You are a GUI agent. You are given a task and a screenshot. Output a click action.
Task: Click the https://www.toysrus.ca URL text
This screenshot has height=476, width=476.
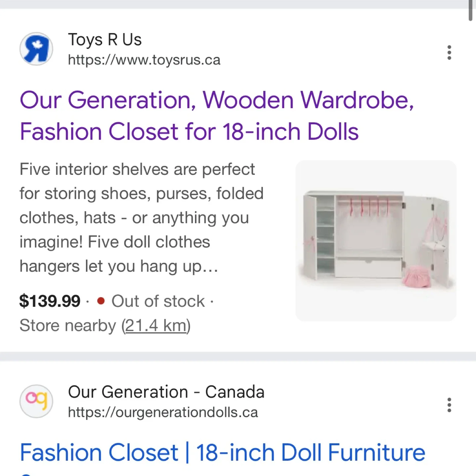click(x=144, y=60)
